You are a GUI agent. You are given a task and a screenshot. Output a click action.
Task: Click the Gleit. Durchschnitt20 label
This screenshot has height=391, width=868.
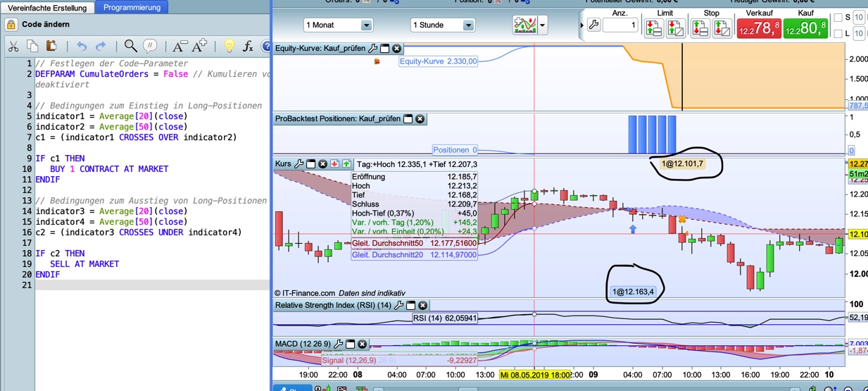pyautogui.click(x=415, y=254)
